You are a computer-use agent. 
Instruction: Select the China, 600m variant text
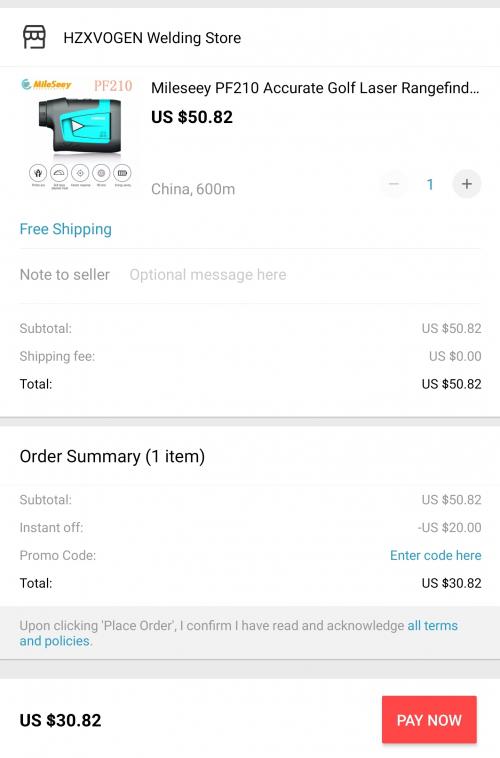[x=193, y=189]
